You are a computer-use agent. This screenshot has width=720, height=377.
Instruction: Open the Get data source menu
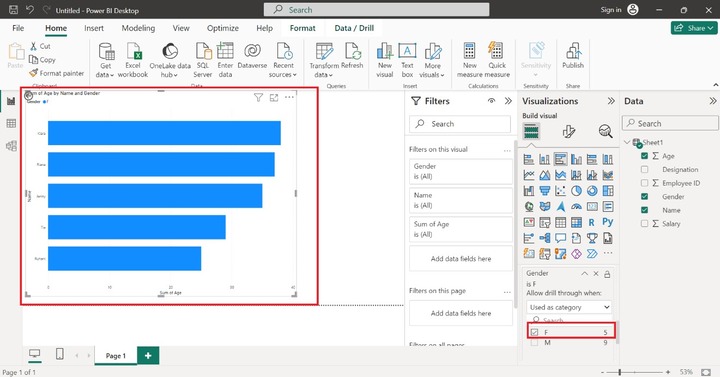[x=106, y=61]
